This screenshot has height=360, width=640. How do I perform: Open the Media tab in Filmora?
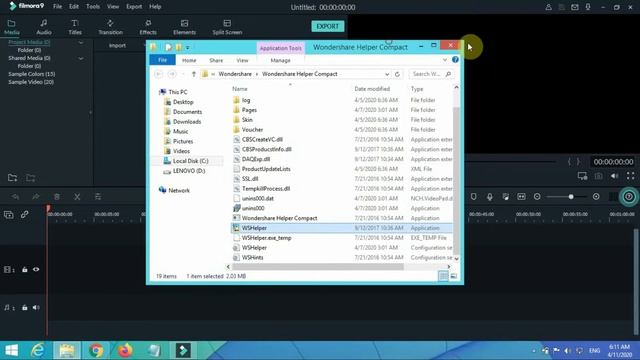tap(11, 27)
